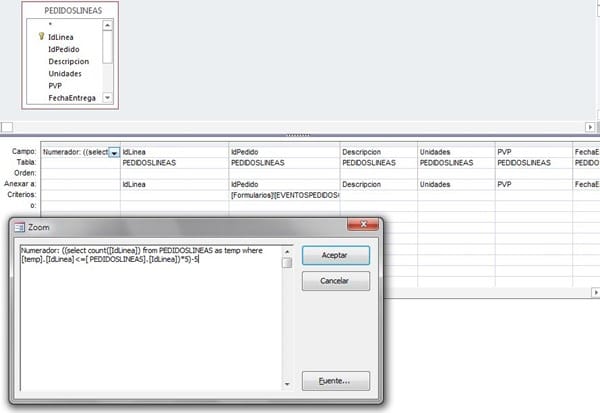600x413 pixels.
Task: Click the design grid right scroll arrow
Action: coord(595,292)
